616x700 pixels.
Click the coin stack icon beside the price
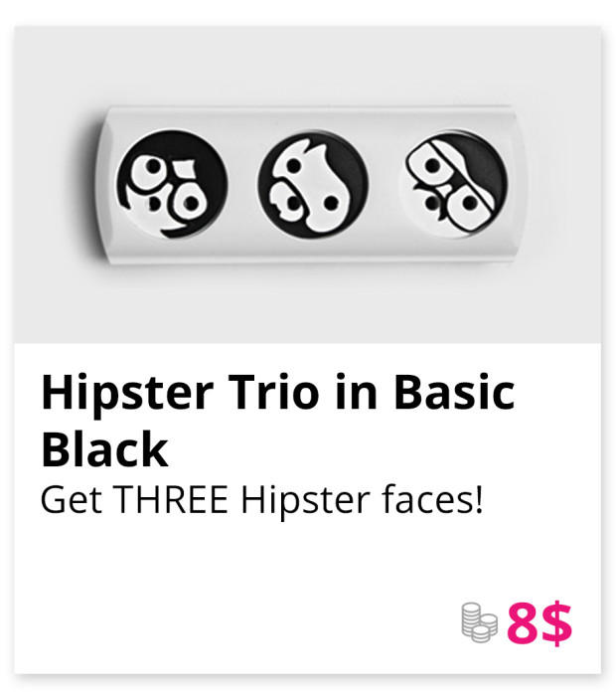pyautogui.click(x=479, y=622)
